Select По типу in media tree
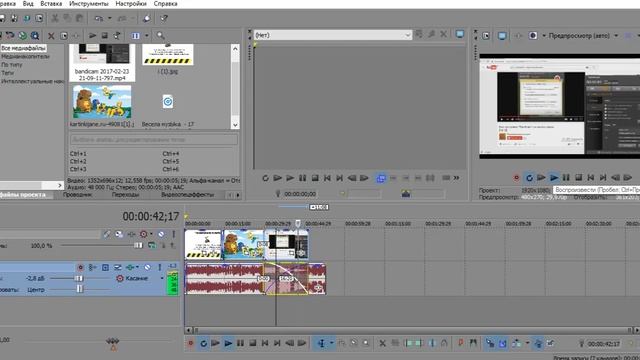640x360 pixels. (x=12, y=64)
